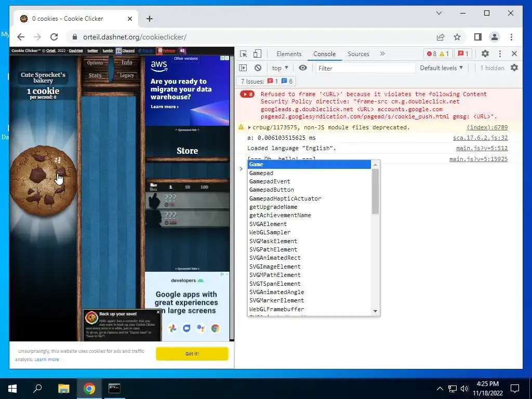Expand the crbug/1173575 warning message
This screenshot has width=532, height=399.
(x=249, y=128)
